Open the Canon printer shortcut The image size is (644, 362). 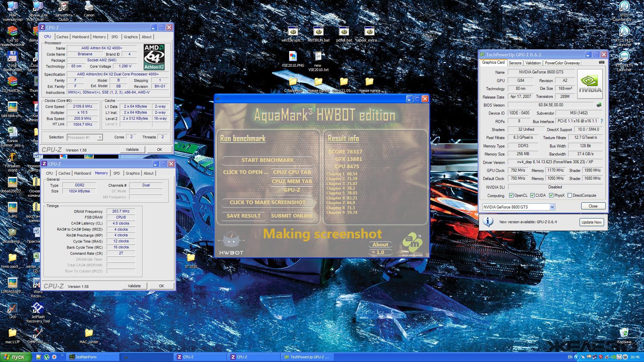(x=89, y=7)
